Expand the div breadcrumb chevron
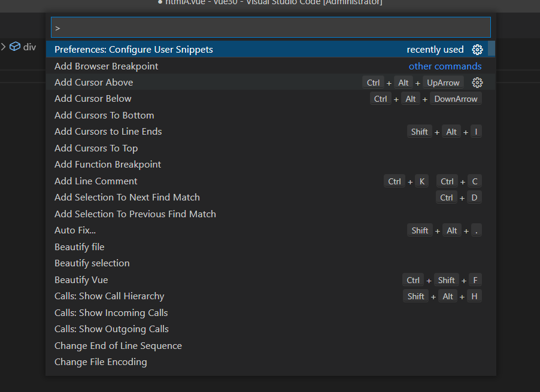This screenshot has width=540, height=392. [x=4, y=47]
